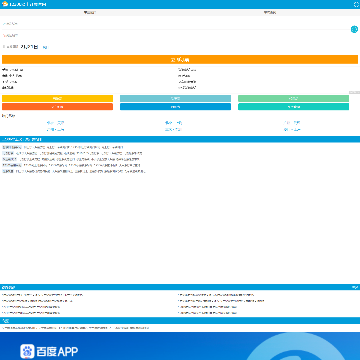The height and width of the screenshot is (360, 360).
Task: Click the logo icon in the header bar
Action: pos(5,4)
